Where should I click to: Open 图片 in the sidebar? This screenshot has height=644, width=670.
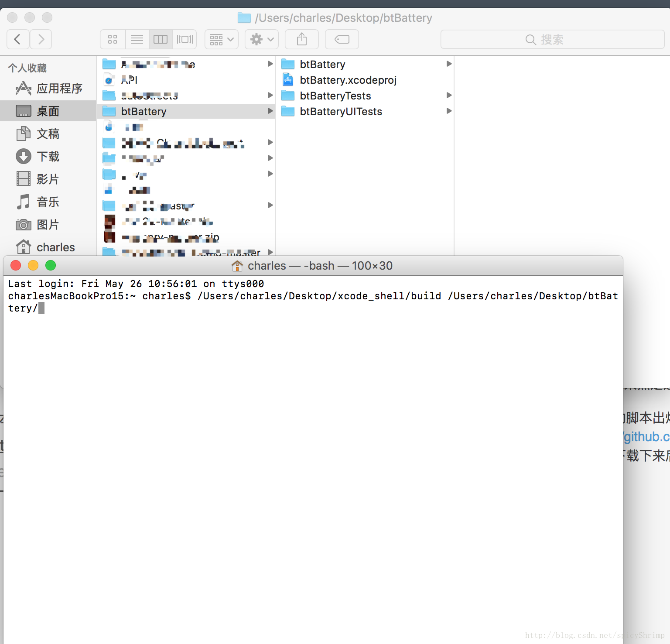coord(48,225)
